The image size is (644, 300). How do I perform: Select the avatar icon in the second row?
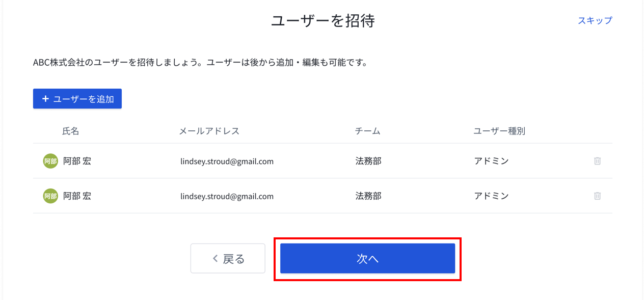pyautogui.click(x=50, y=196)
